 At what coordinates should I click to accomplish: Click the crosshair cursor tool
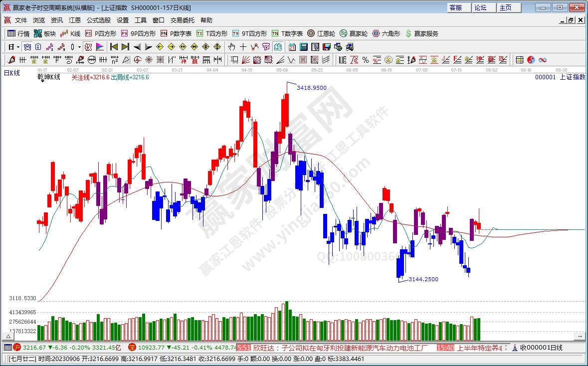tap(243, 47)
